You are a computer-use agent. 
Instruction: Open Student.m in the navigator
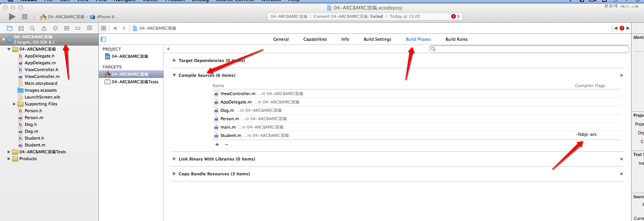pos(35,145)
